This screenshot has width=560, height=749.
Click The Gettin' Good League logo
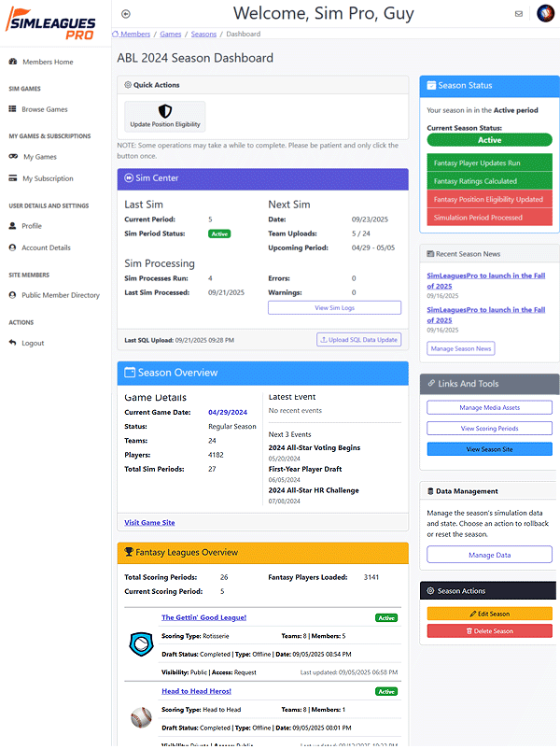140,643
